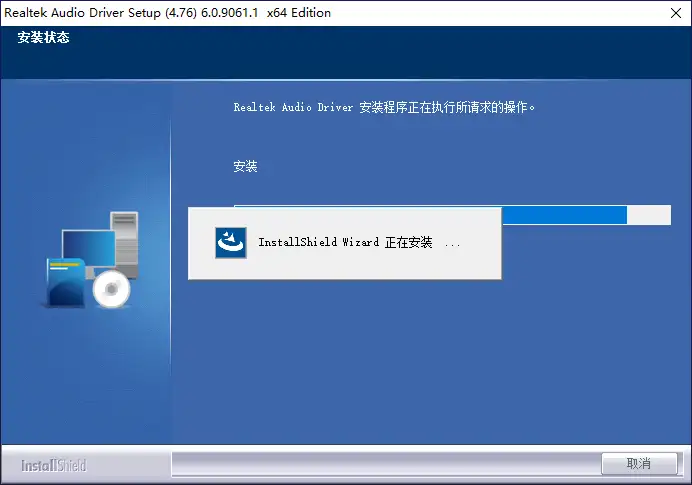The width and height of the screenshot is (692, 485).
Task: Click the 'Realtek Audio Driver 安装程序正在执行所请求的操作' text
Action: [384, 107]
